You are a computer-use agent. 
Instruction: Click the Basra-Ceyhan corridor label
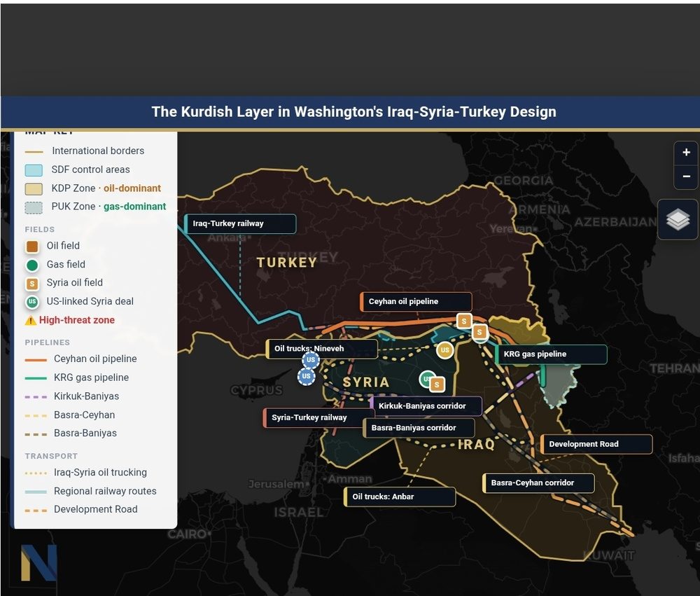538,483
